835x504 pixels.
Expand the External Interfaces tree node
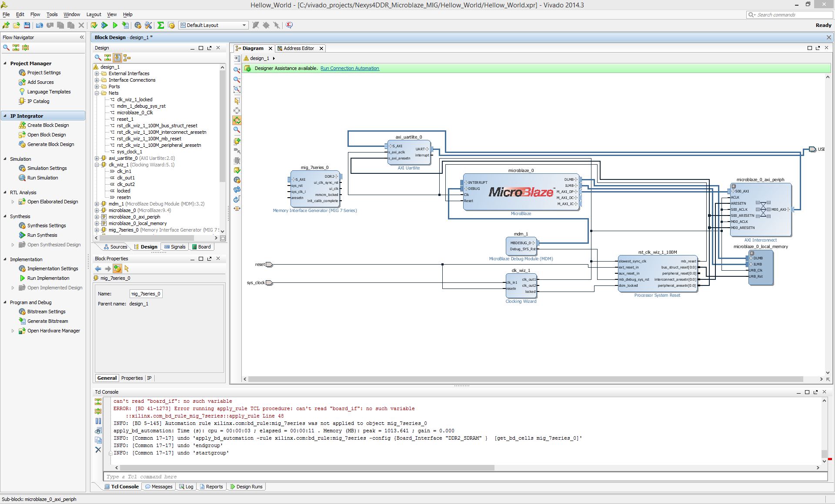[x=97, y=73]
